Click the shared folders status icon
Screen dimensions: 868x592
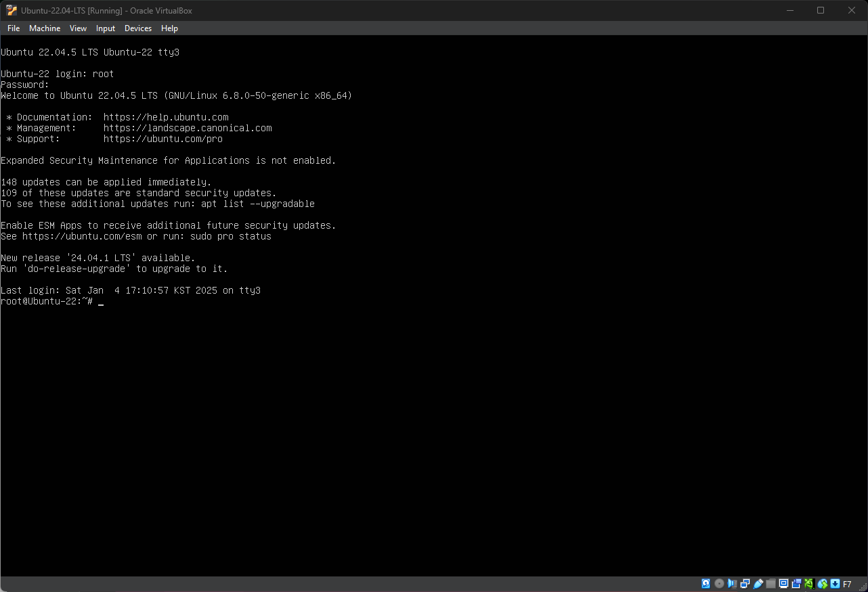click(x=771, y=584)
